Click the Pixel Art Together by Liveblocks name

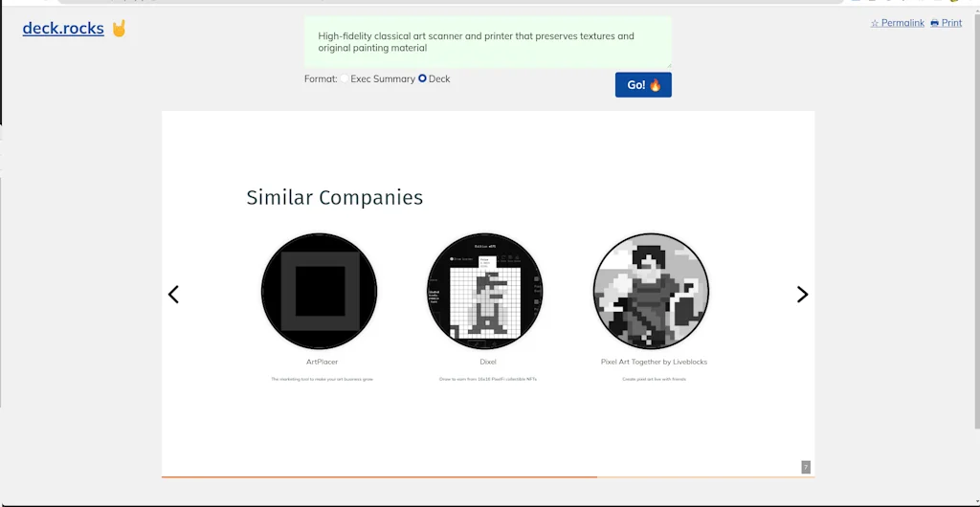[654, 363]
